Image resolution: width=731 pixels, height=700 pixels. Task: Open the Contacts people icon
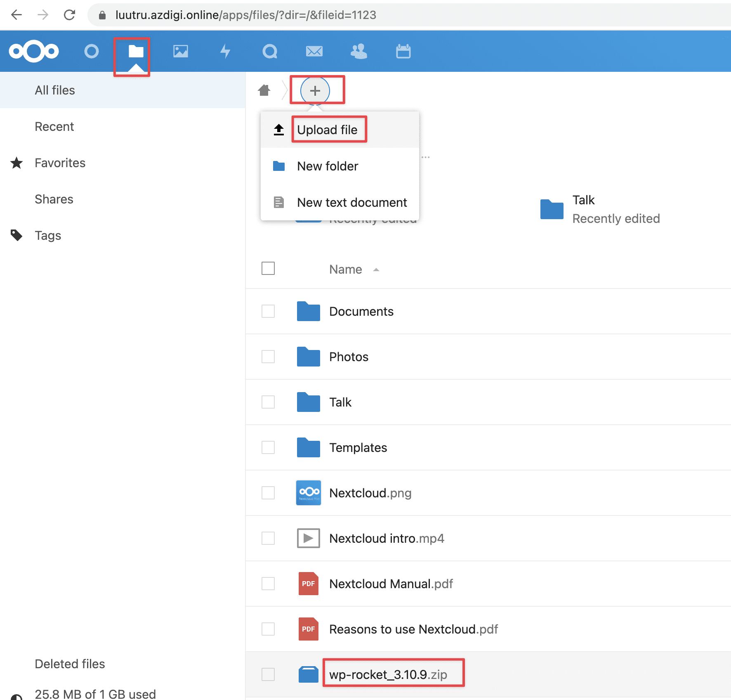pyautogui.click(x=359, y=52)
